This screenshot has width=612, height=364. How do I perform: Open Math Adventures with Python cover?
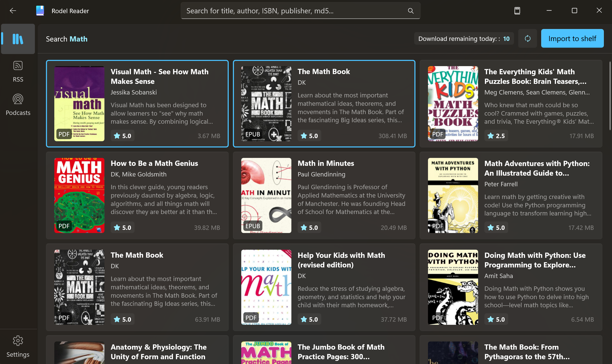coord(453,195)
